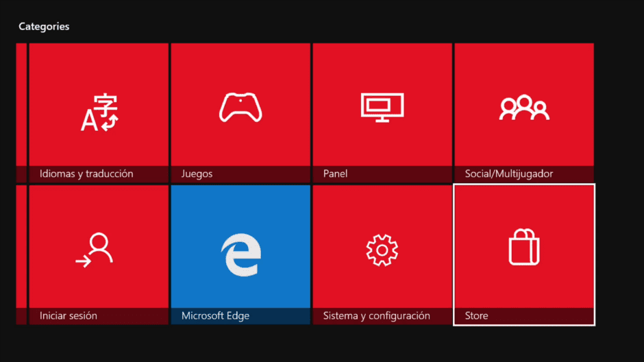Select the 'Idiomas y traducción' label
Screen dimensions: 644x362
[x=86, y=174]
